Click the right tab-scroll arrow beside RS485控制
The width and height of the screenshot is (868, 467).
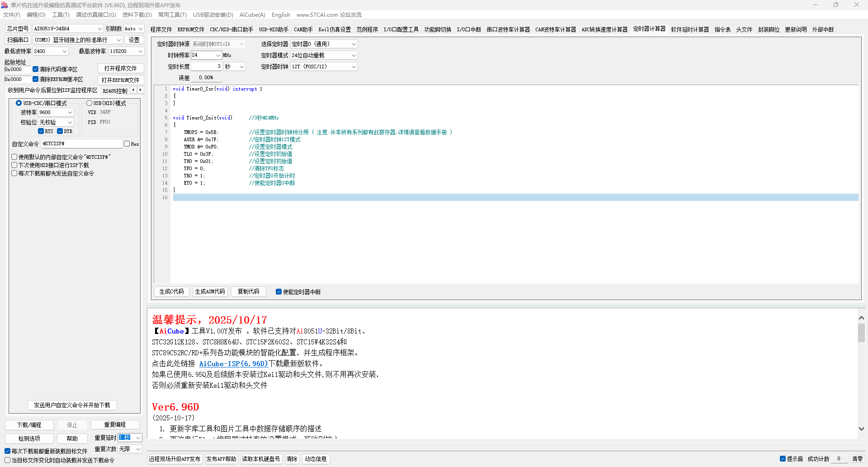coord(141,90)
